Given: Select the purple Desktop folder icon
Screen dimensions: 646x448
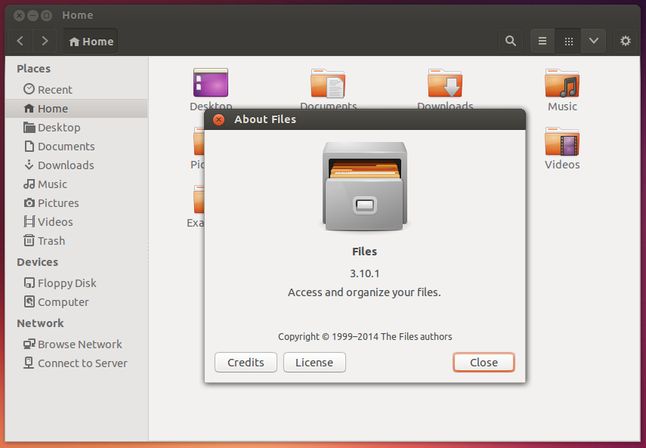Looking at the screenshot, I should [211, 82].
